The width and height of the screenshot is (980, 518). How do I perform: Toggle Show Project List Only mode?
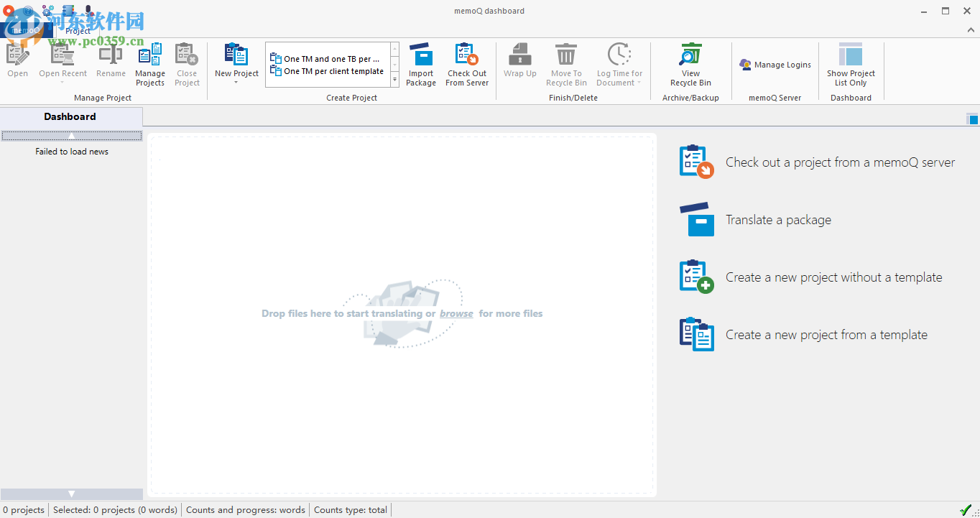(851, 65)
